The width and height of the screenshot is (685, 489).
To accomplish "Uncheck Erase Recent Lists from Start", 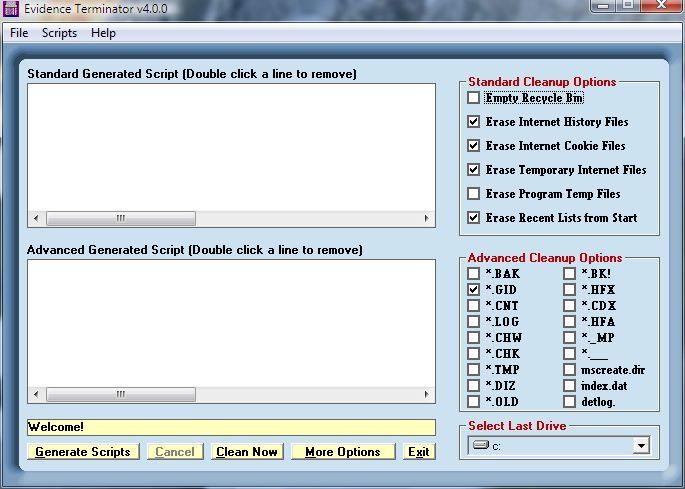I will [474, 218].
